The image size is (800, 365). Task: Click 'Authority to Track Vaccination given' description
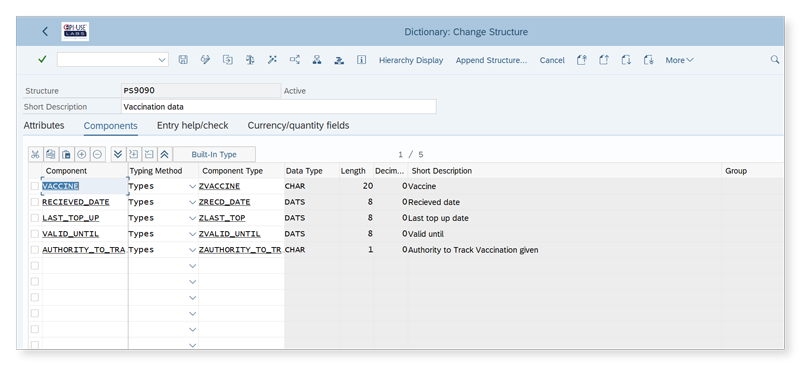point(473,250)
